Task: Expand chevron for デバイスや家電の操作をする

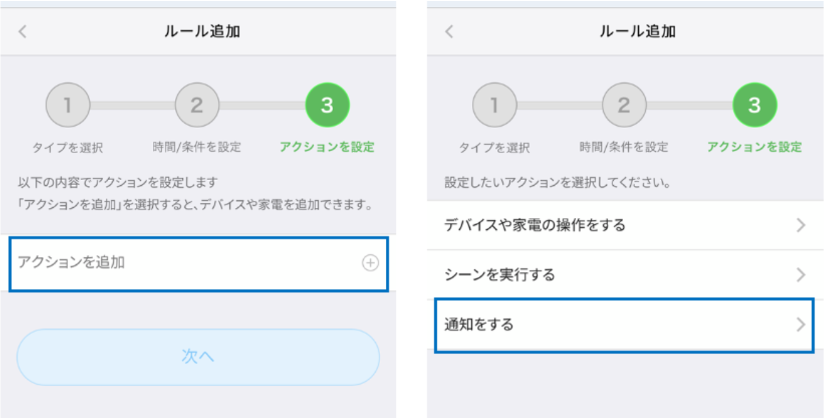Action: click(x=801, y=225)
